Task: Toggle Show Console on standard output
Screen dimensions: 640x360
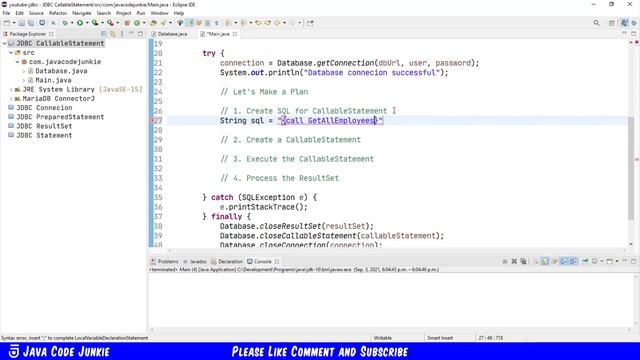Action: [564, 261]
